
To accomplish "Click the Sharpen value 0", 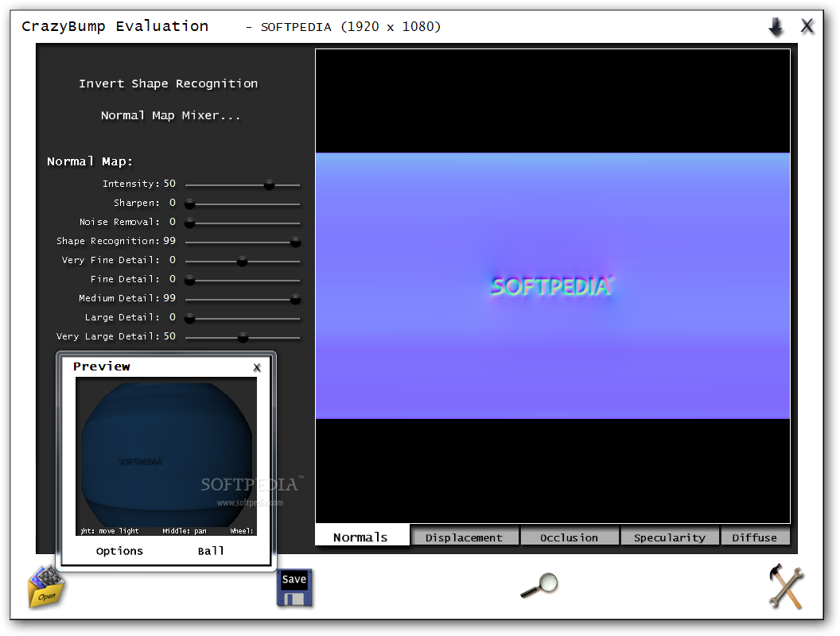I will point(173,203).
